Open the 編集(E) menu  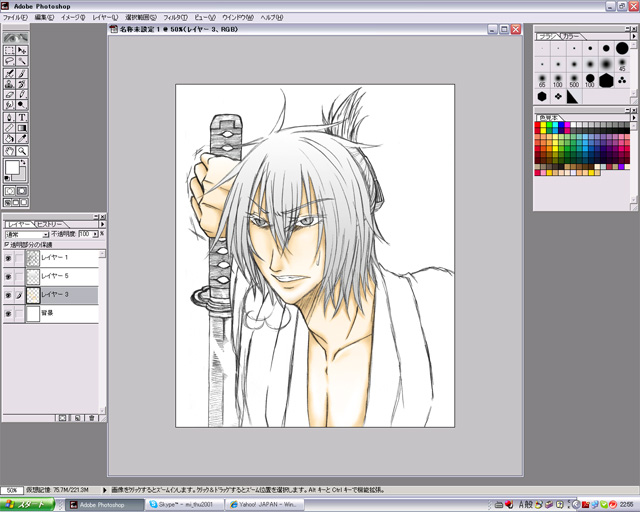click(x=44, y=18)
